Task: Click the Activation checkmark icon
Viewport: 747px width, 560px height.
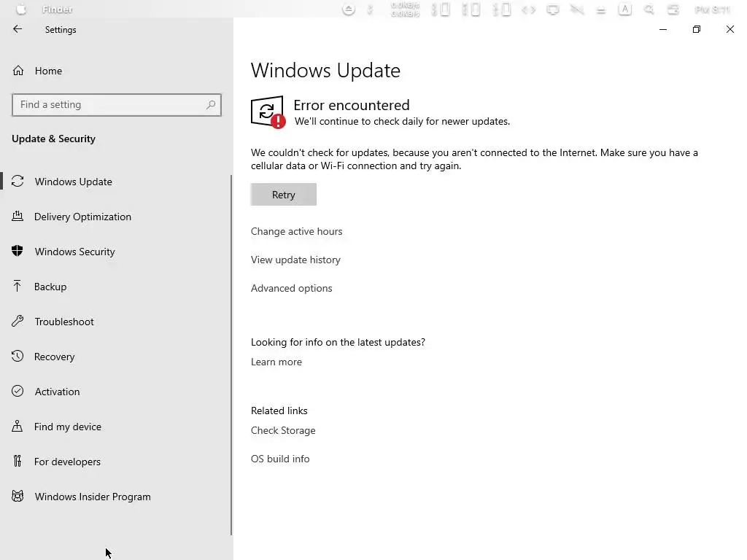Action: coord(18,391)
